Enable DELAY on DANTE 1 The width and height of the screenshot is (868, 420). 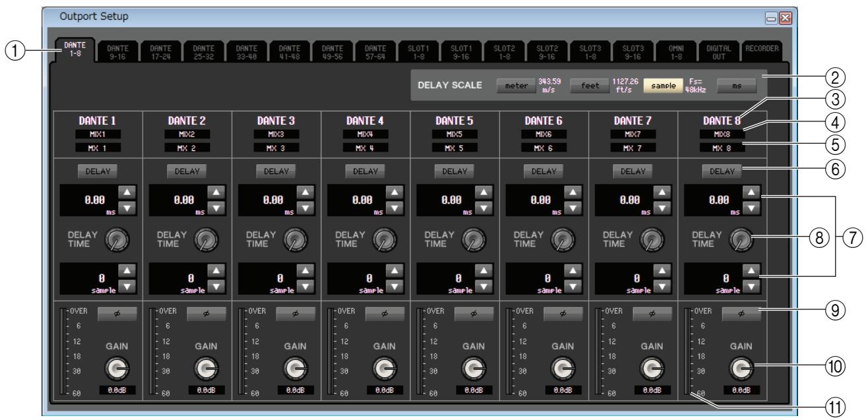98,171
